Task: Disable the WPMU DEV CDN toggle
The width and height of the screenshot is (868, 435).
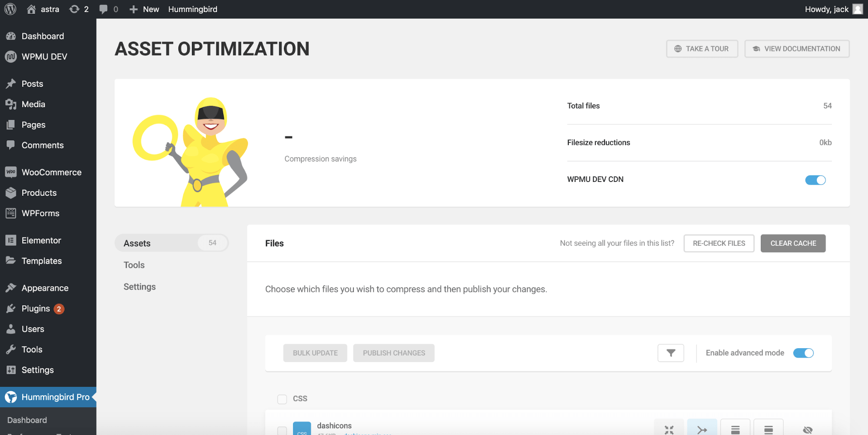Action: [x=815, y=180]
